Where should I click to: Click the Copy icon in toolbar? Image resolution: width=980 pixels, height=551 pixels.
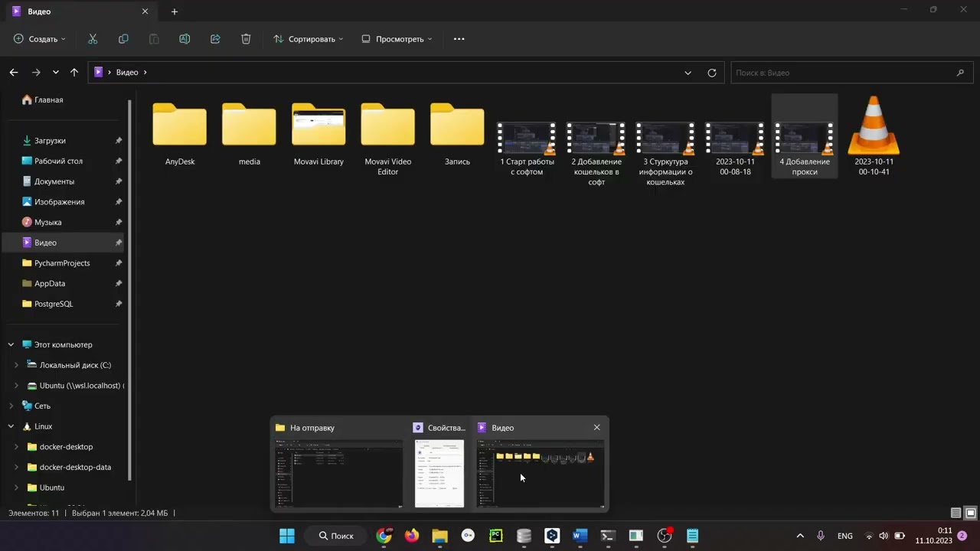coord(123,39)
